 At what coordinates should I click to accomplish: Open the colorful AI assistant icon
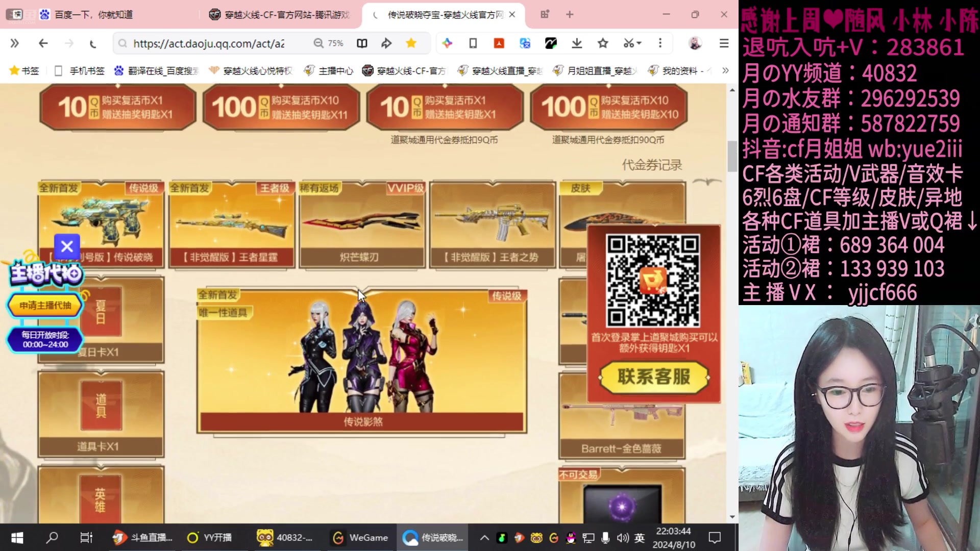click(x=447, y=43)
